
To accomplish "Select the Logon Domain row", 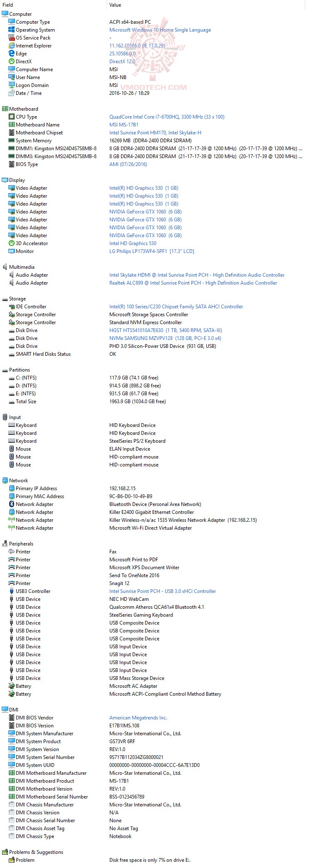I will (153, 85).
